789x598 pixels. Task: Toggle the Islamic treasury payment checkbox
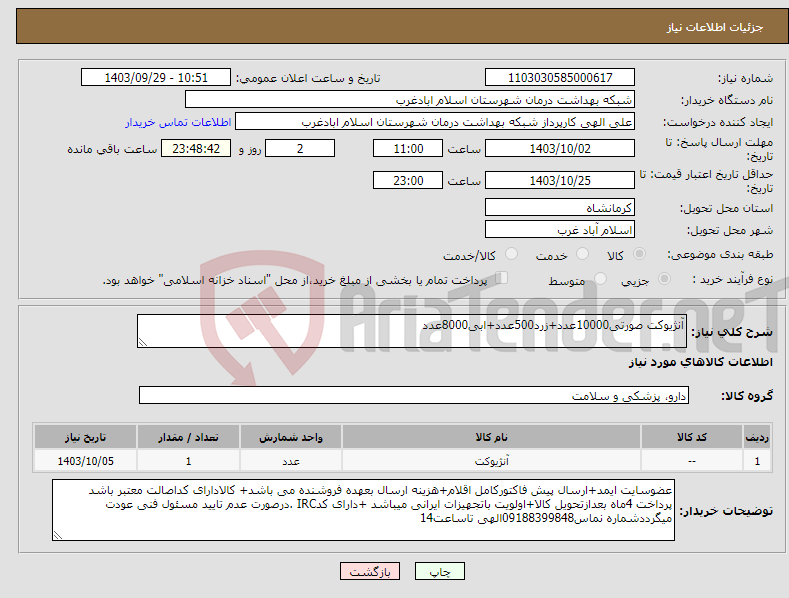click(502, 277)
